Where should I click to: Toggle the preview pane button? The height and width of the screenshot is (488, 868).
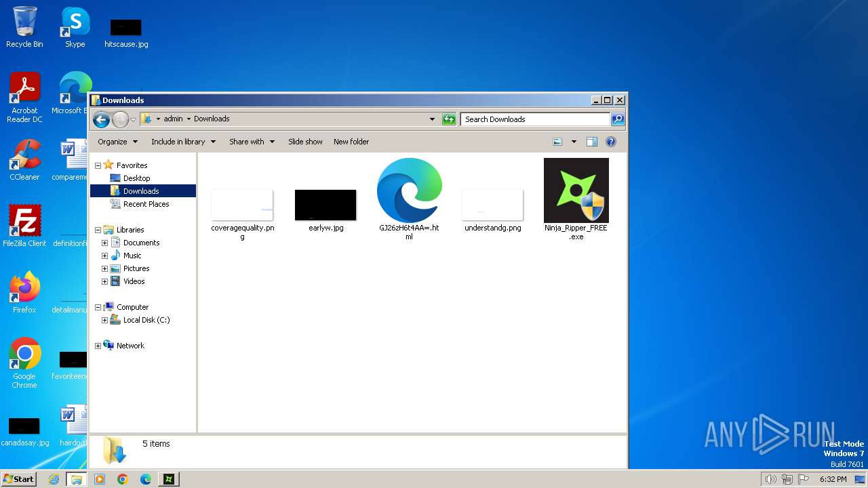click(x=591, y=142)
